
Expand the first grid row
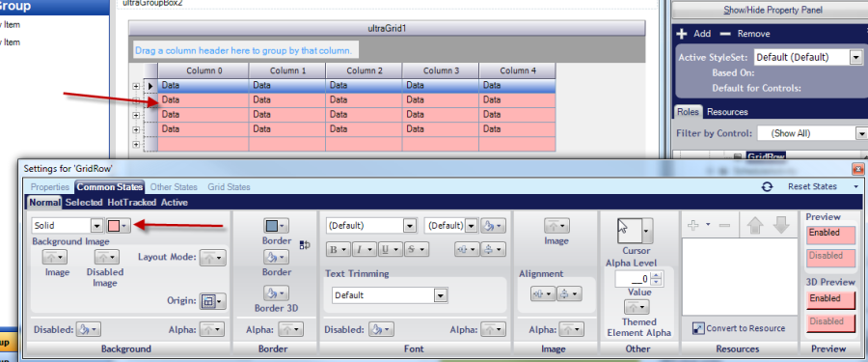136,86
